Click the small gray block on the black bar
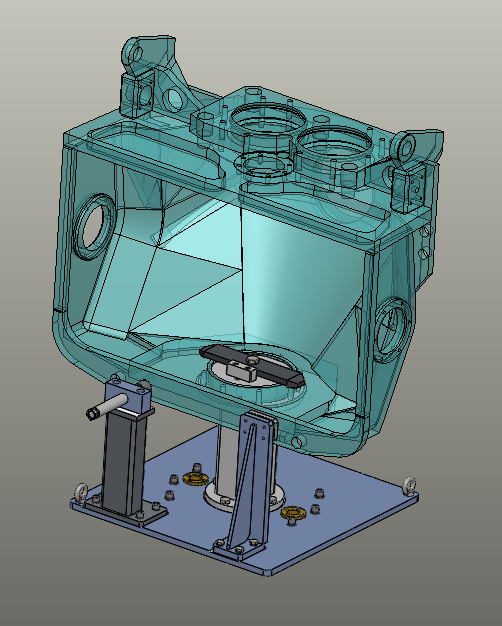This screenshot has height=626, width=502. pos(241,370)
